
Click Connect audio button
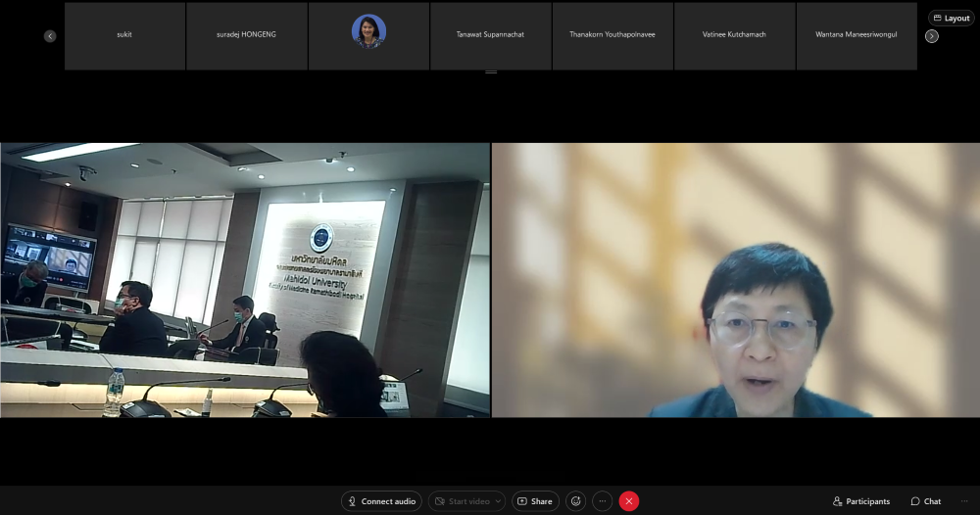[381, 501]
